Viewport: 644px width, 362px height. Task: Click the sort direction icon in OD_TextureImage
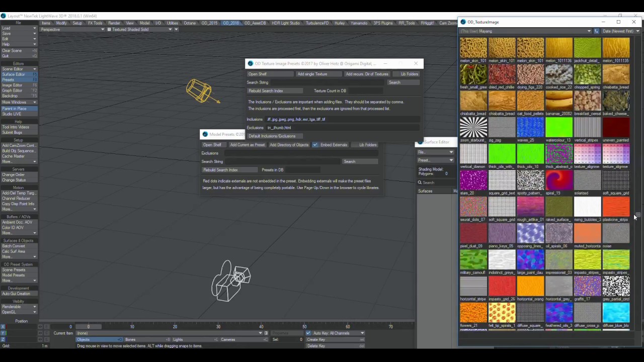click(596, 31)
